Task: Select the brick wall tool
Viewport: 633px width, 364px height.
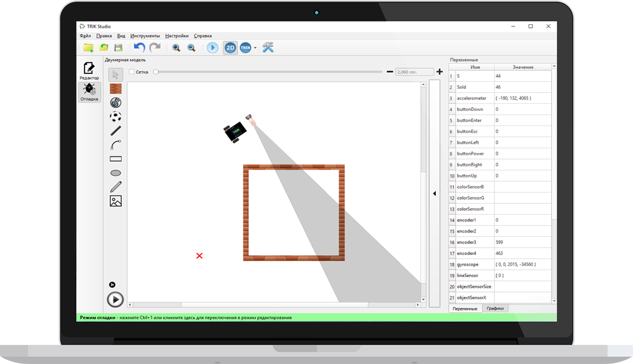Action: point(115,89)
